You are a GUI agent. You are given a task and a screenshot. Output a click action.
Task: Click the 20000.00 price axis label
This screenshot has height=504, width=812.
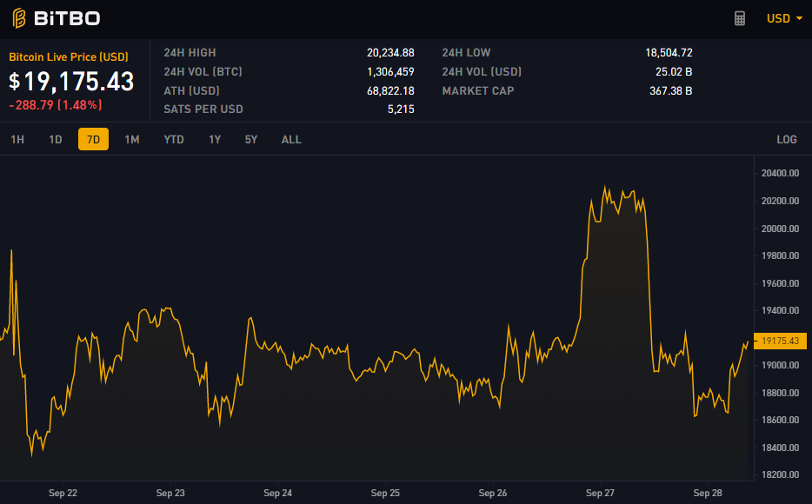click(780, 229)
